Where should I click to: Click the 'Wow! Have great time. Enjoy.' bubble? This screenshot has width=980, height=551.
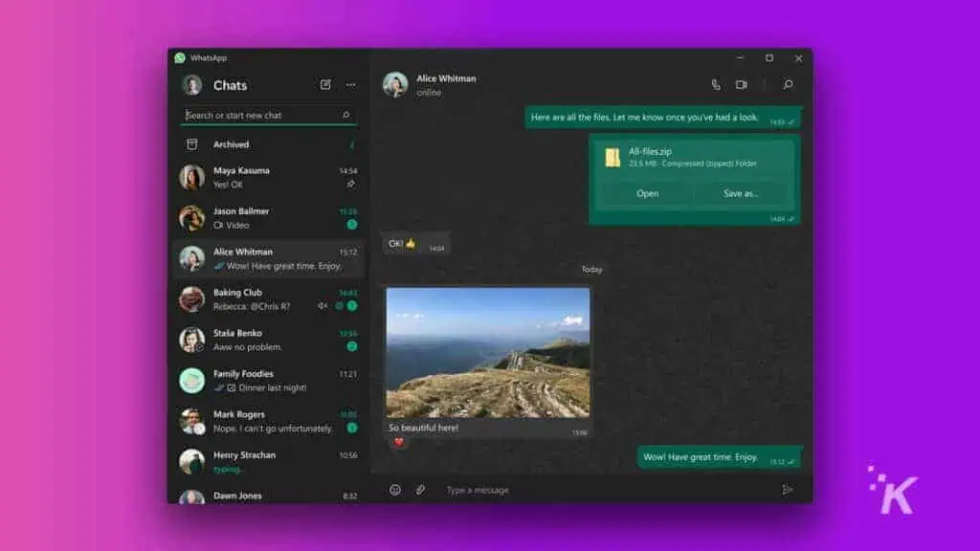720,457
